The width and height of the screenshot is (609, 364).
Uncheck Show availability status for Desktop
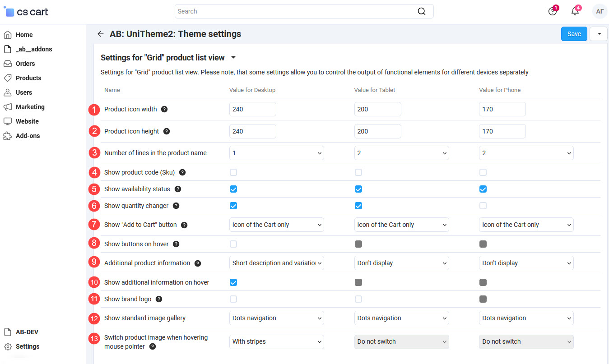[x=233, y=189]
